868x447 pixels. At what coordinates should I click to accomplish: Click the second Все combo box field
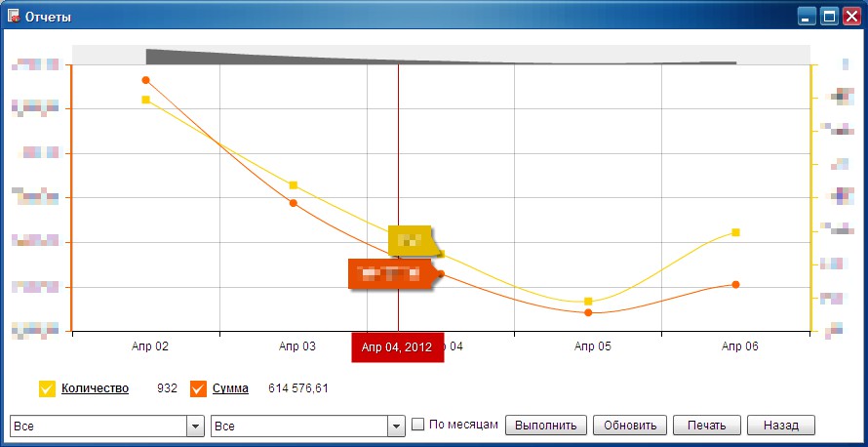coord(308,426)
